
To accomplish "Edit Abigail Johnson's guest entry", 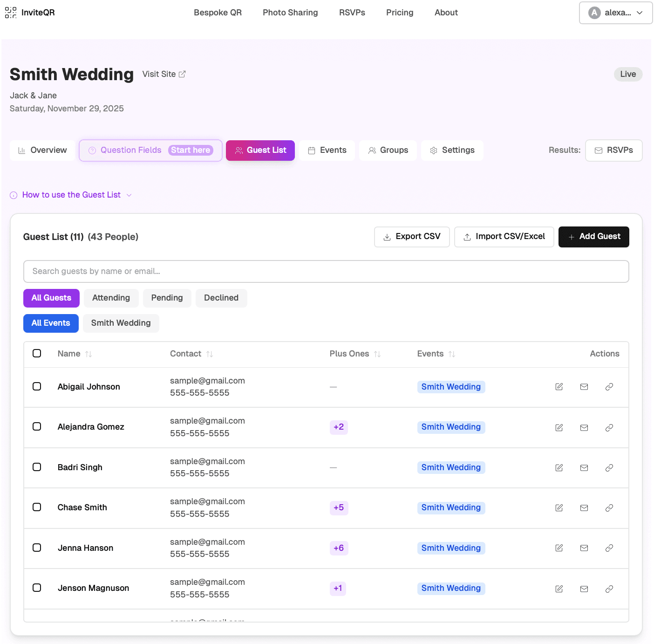I will (559, 387).
